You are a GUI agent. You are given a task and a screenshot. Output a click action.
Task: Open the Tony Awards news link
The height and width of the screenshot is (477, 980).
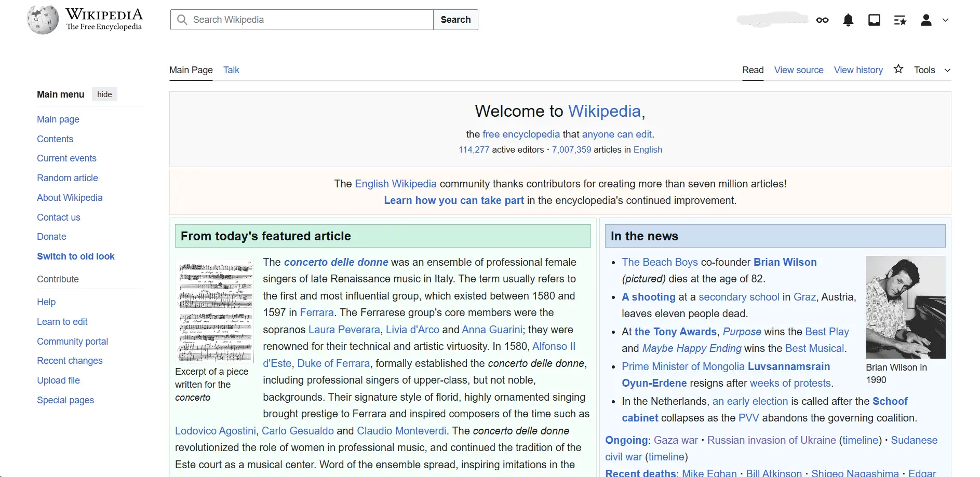click(676, 332)
